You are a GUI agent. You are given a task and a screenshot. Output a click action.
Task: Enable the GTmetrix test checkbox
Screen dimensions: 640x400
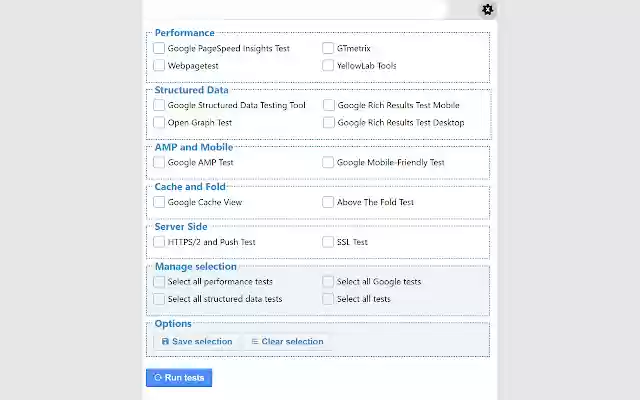pos(328,48)
